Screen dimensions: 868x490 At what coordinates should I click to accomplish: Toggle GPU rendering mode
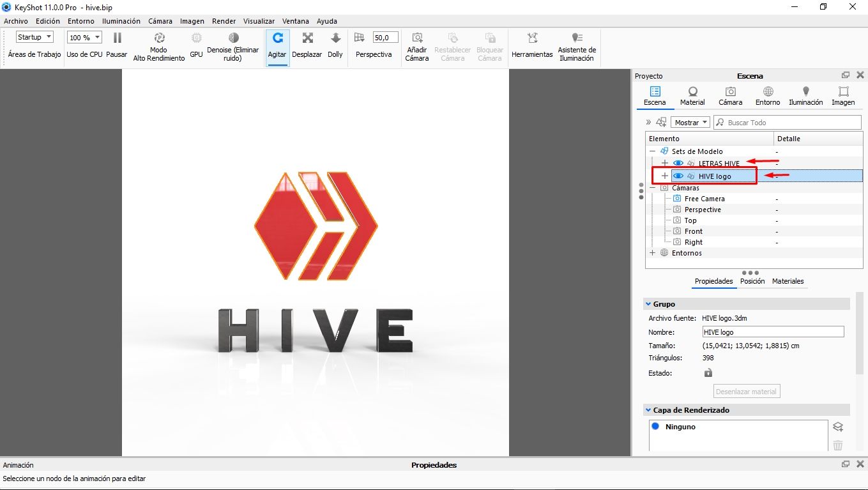[x=196, y=45]
